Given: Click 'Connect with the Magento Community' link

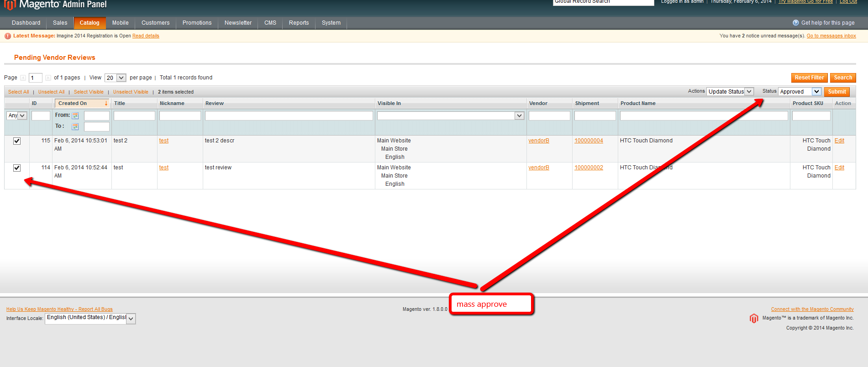Looking at the screenshot, I should (812, 309).
